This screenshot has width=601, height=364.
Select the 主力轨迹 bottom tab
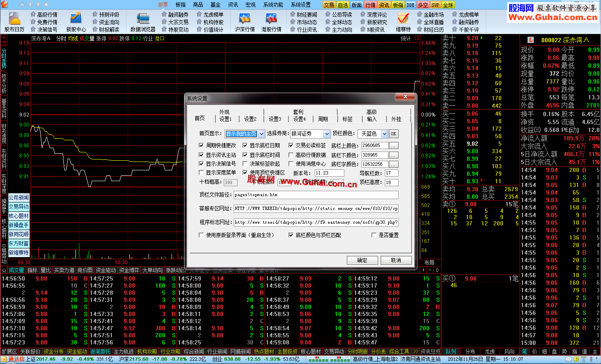(124, 351)
